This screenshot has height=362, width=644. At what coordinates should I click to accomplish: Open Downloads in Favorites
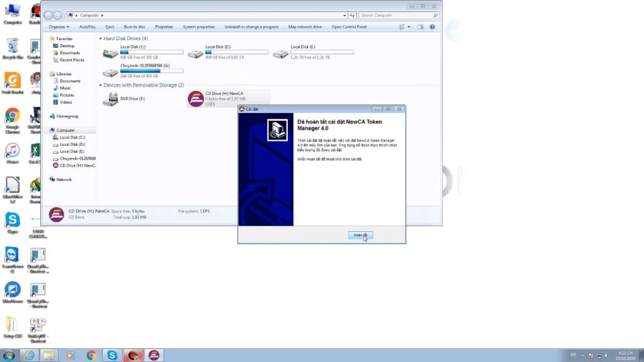(x=70, y=53)
